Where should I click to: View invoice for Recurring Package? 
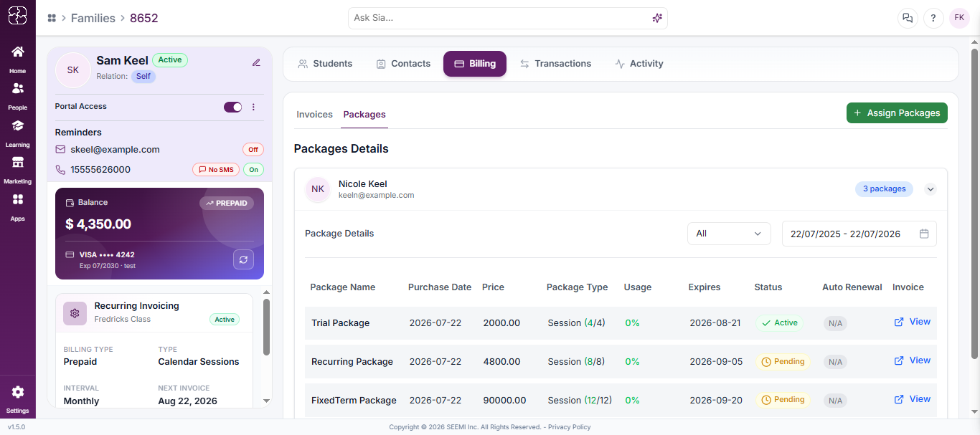click(x=912, y=360)
